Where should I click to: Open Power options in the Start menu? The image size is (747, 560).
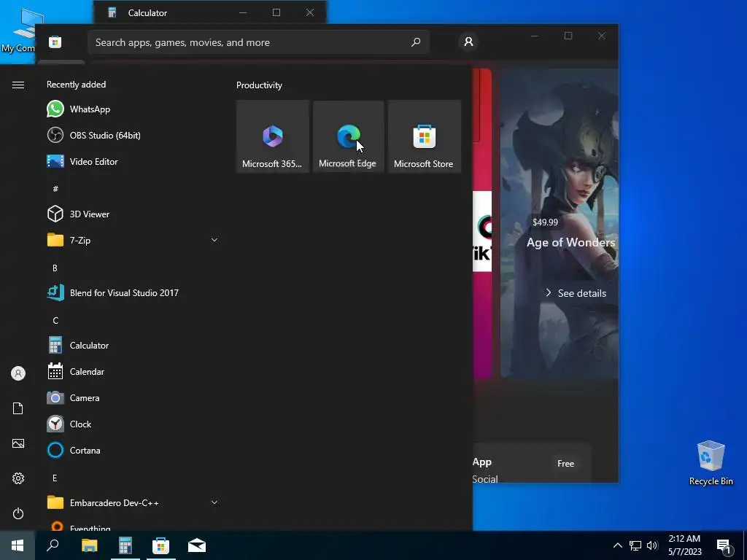click(18, 513)
